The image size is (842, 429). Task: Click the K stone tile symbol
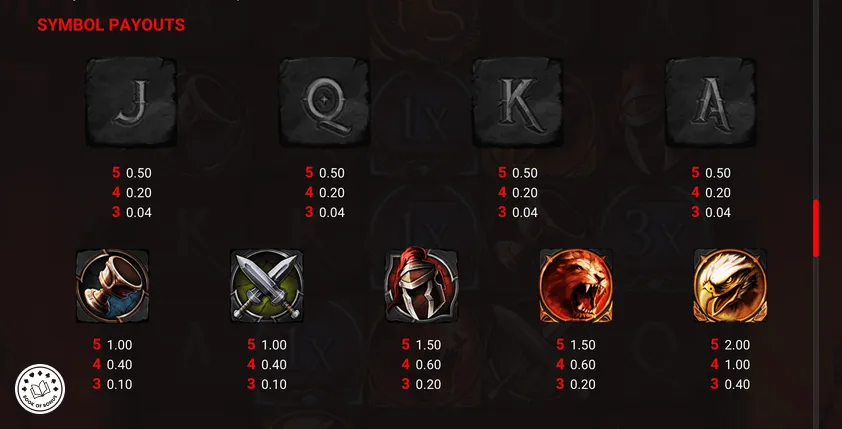[x=518, y=101]
